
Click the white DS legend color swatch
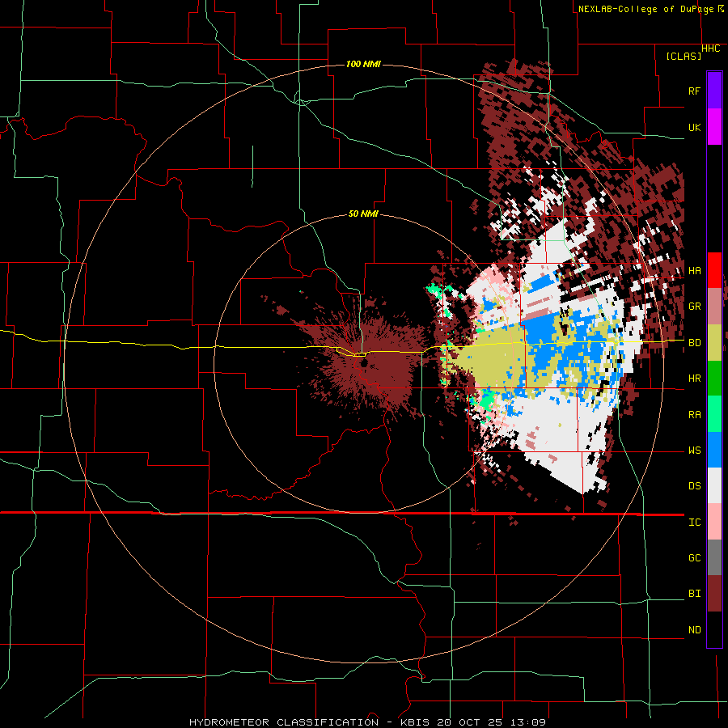click(714, 485)
